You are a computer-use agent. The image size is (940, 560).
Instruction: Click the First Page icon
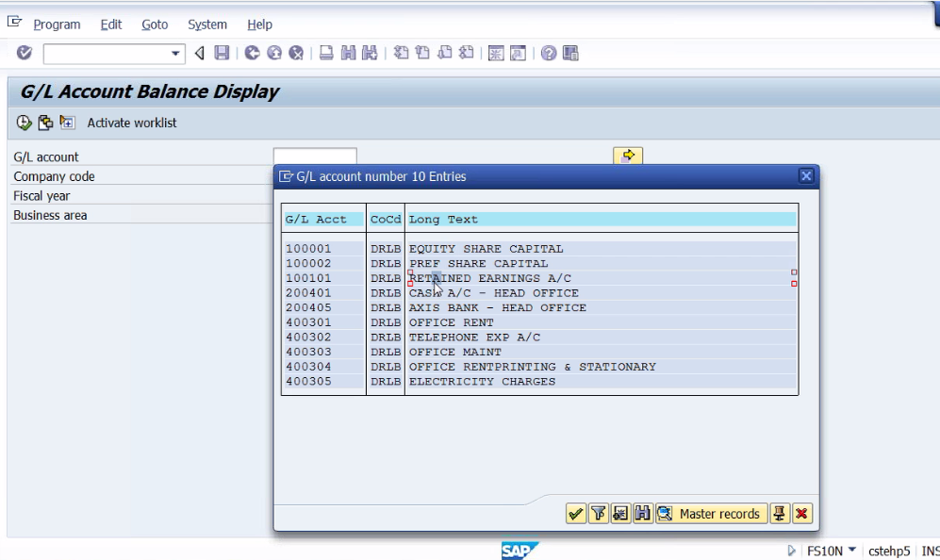tap(401, 54)
